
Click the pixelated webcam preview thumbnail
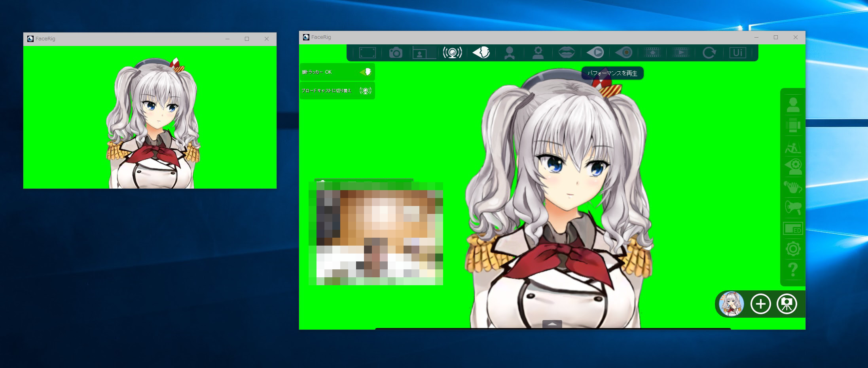coord(376,233)
